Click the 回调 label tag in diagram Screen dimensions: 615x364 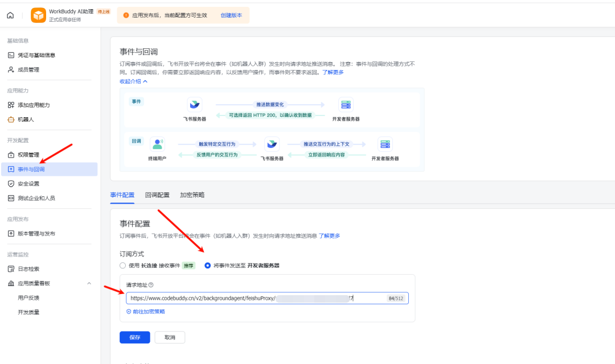[x=136, y=141]
